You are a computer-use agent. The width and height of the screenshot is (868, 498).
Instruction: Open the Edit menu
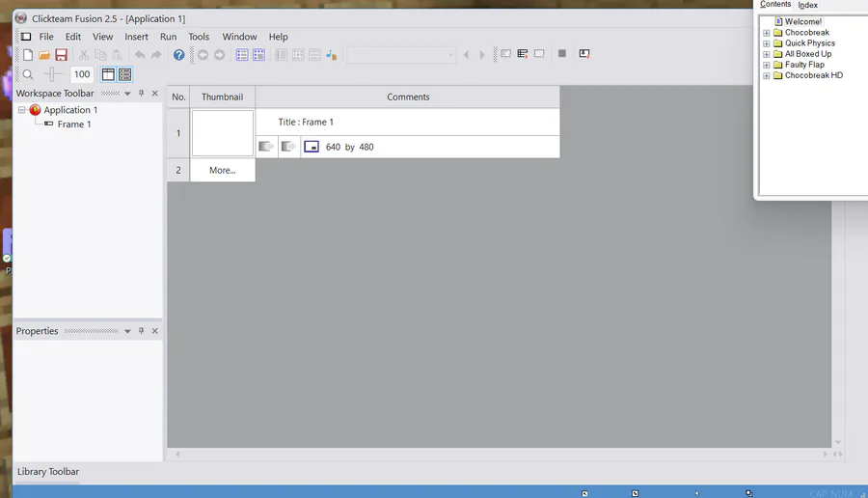(x=73, y=37)
